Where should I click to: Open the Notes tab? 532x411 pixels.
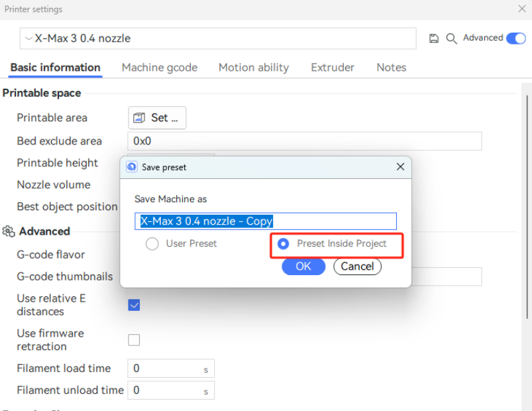(391, 68)
